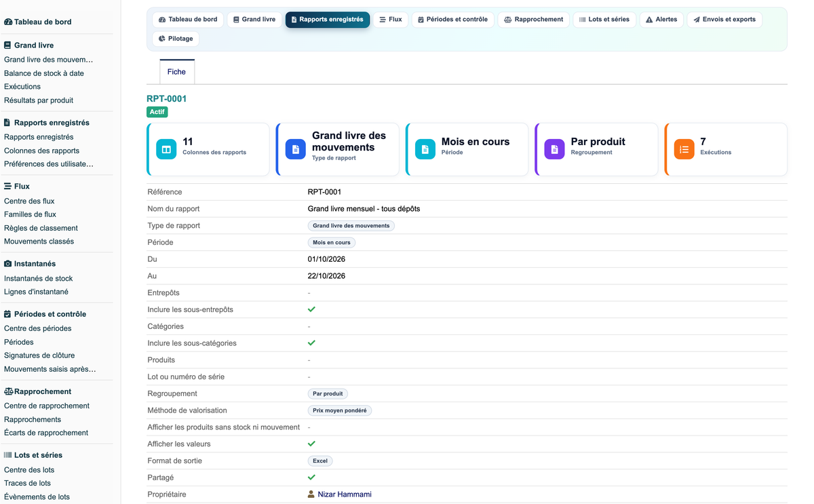Screen dimensions: 814x504
Task: Open Centre des lots in sidebar
Action: click(x=29, y=469)
